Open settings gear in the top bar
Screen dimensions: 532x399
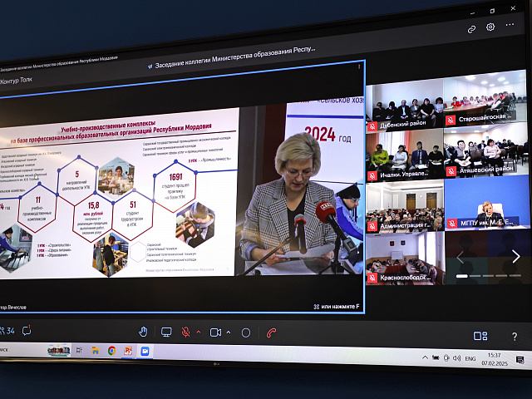(490, 27)
